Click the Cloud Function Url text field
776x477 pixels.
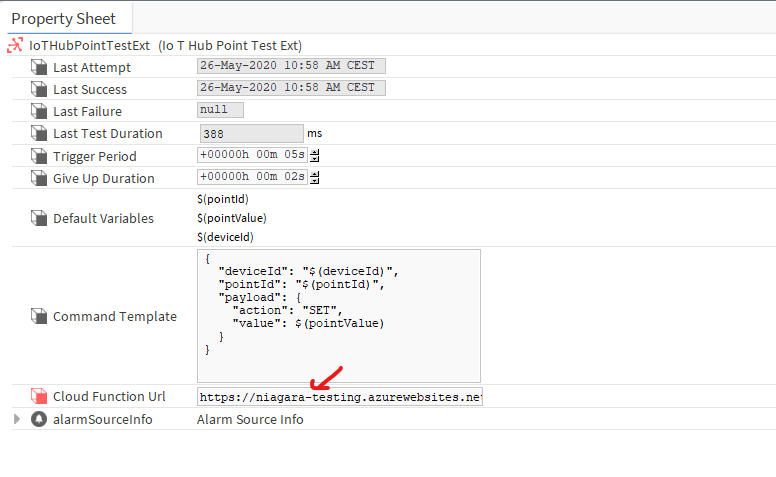[x=340, y=397]
